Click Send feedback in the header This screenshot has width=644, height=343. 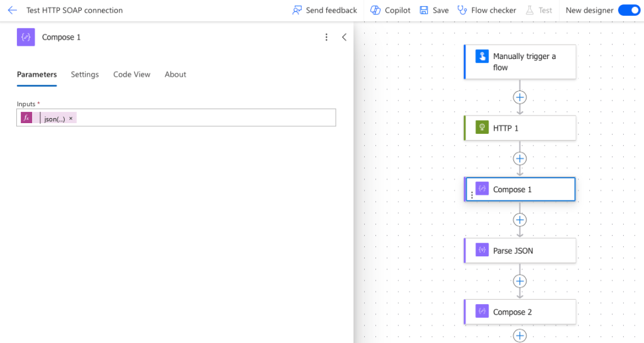coord(325,10)
